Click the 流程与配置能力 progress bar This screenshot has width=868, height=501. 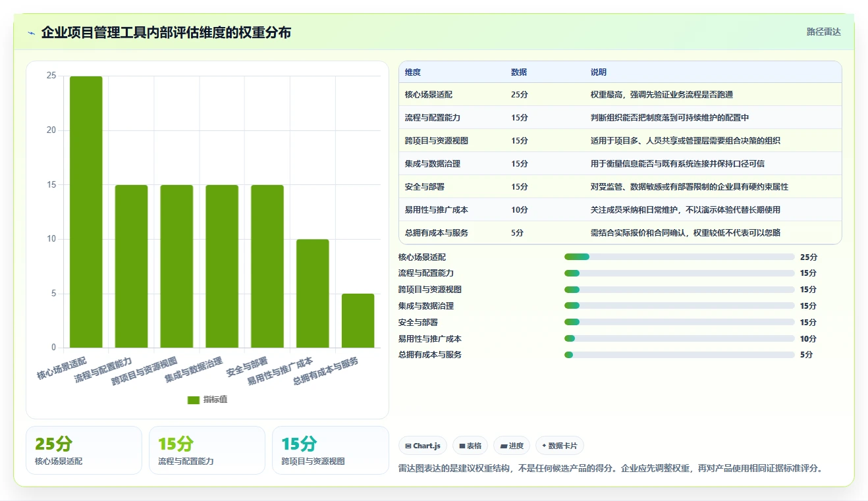(680, 273)
